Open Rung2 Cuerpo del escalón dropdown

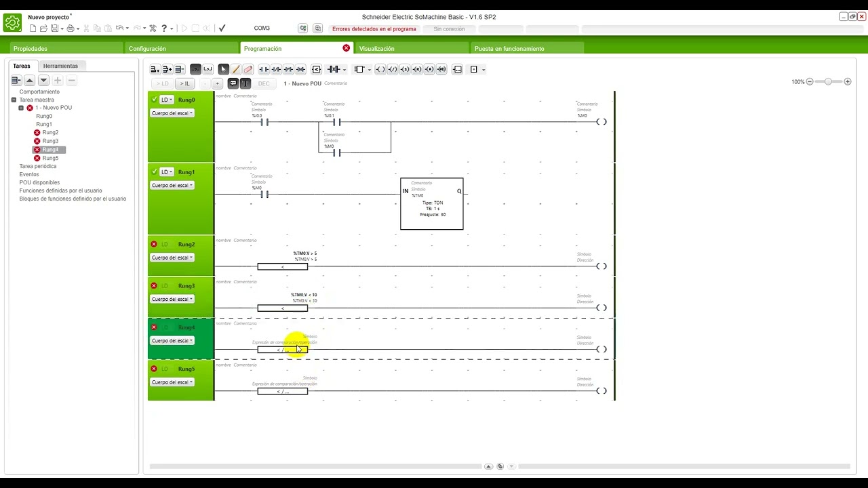click(172, 258)
